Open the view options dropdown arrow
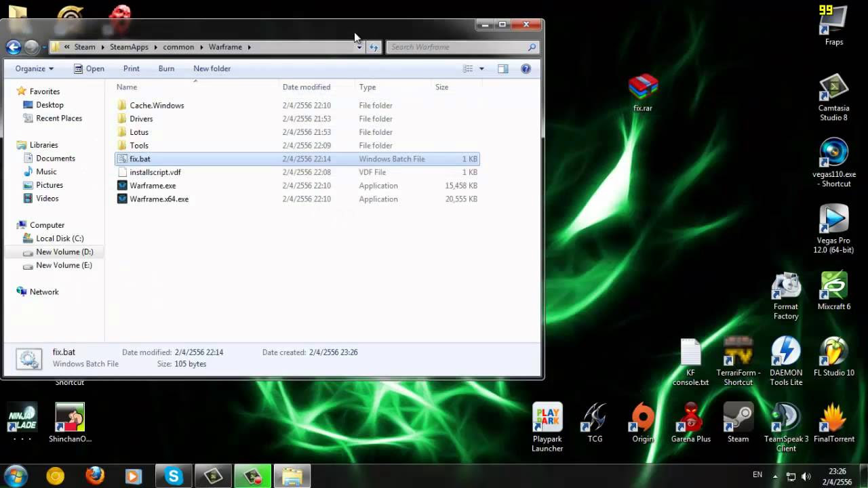 [x=481, y=68]
